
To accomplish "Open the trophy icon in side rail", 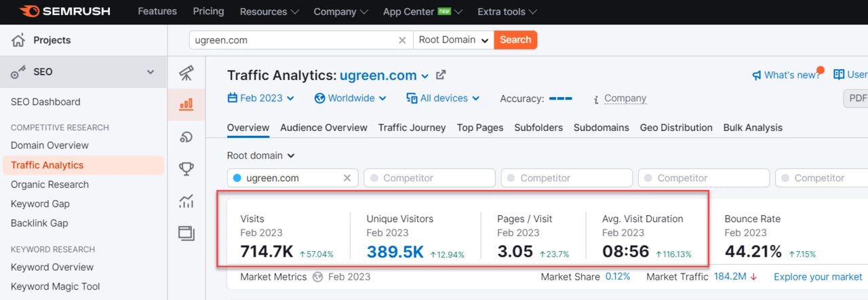I will pos(186,169).
